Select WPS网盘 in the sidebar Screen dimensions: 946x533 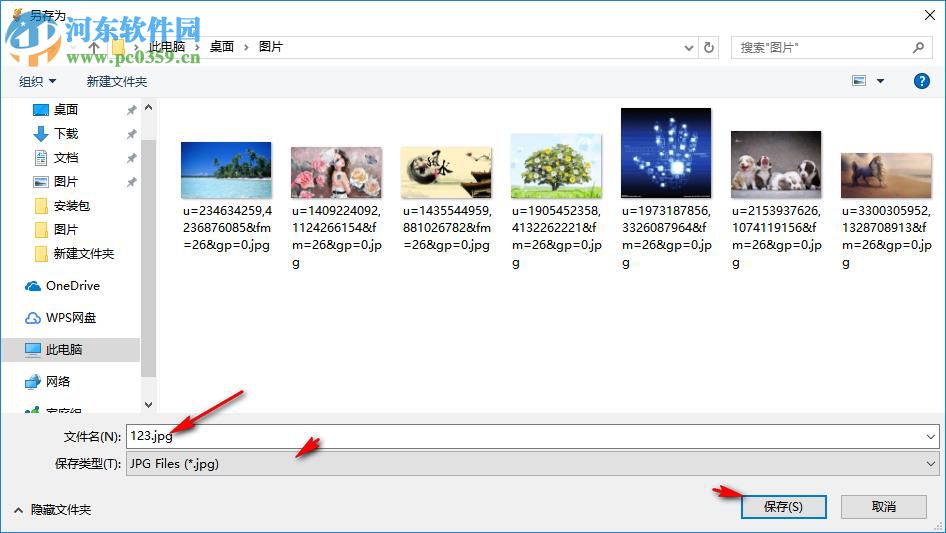click(x=71, y=318)
